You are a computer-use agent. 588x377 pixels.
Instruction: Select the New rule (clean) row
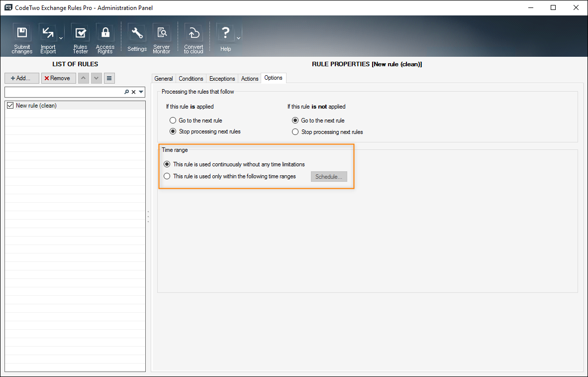point(75,106)
